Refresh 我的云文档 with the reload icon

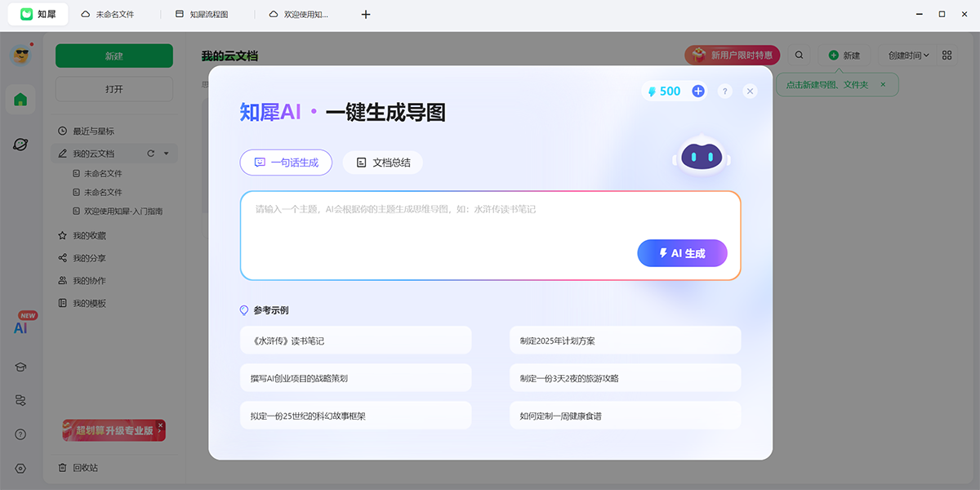(150, 154)
